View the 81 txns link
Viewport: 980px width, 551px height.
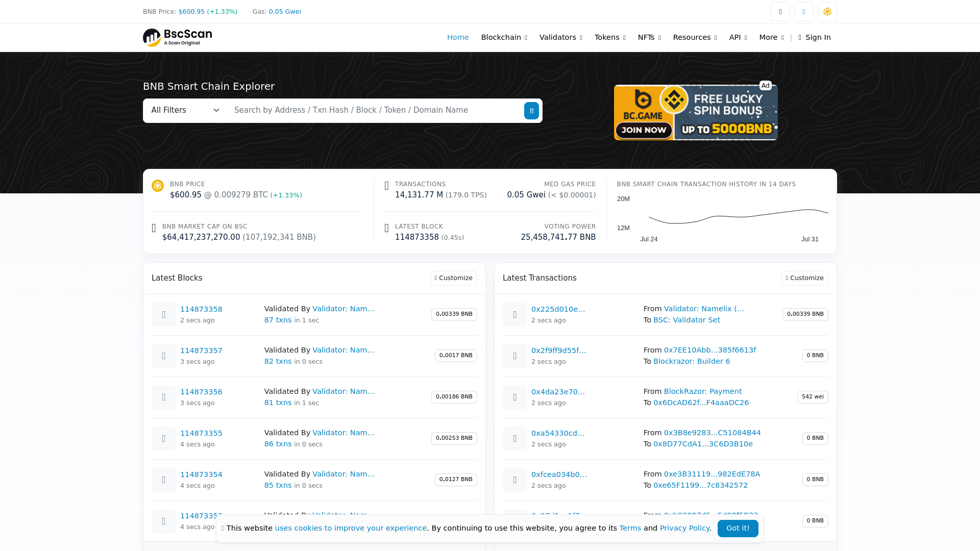click(x=278, y=403)
